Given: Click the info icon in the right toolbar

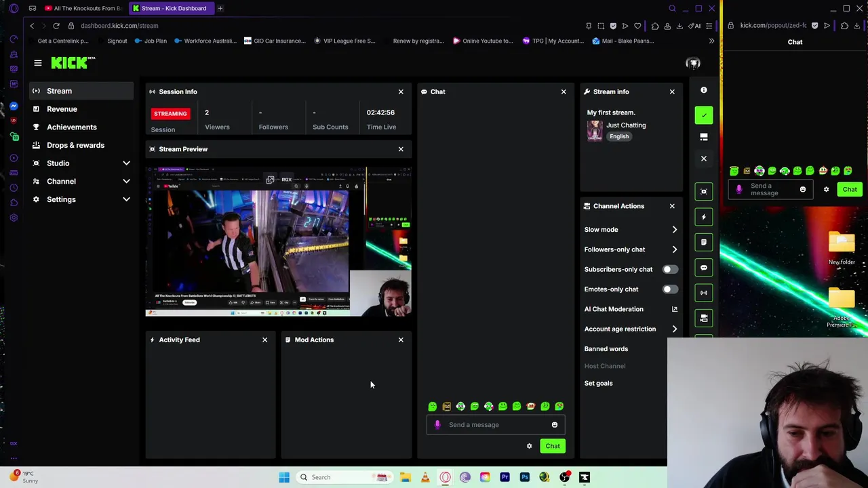Looking at the screenshot, I should 704,90.
